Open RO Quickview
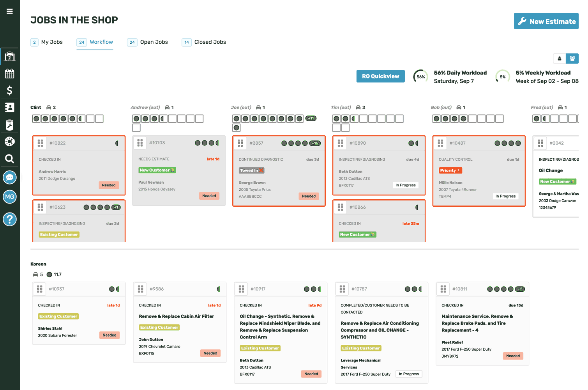The image size is (588, 390). pos(380,76)
